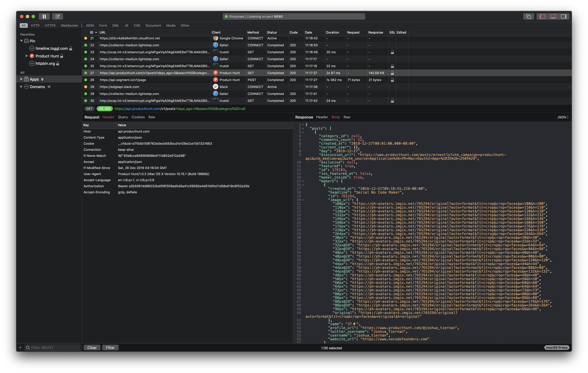Expand the Domains group in sidebar
Viewport: 588px width, 373px height.
21,86
